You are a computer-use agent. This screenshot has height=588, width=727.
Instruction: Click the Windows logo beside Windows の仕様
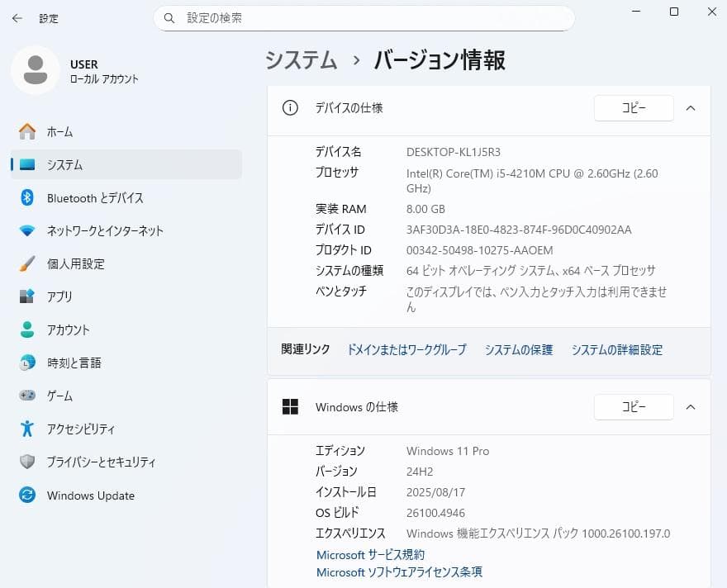click(290, 407)
